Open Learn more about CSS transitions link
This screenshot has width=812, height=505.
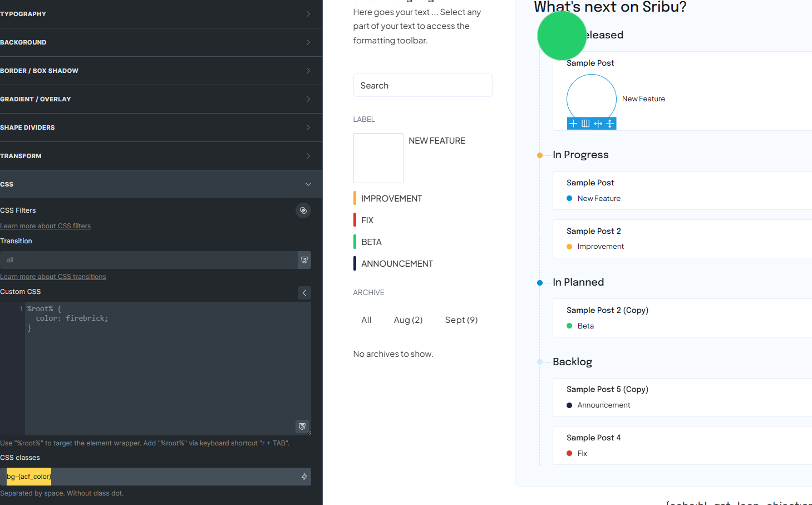(53, 277)
